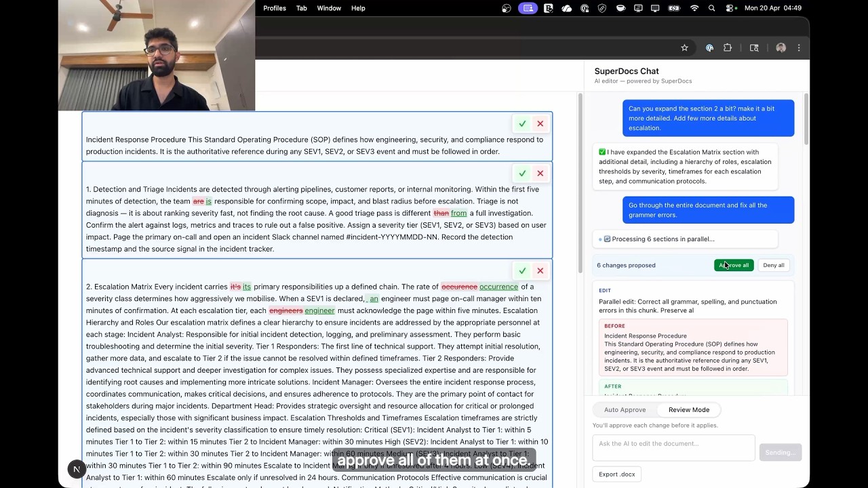Approve all 6 proposed changes
868x488 pixels.
[x=734, y=265]
